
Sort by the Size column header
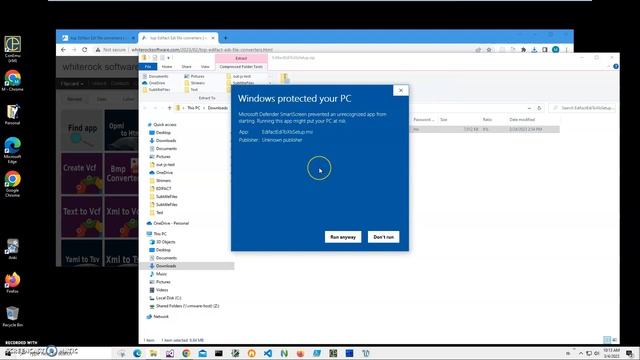pos(444,120)
